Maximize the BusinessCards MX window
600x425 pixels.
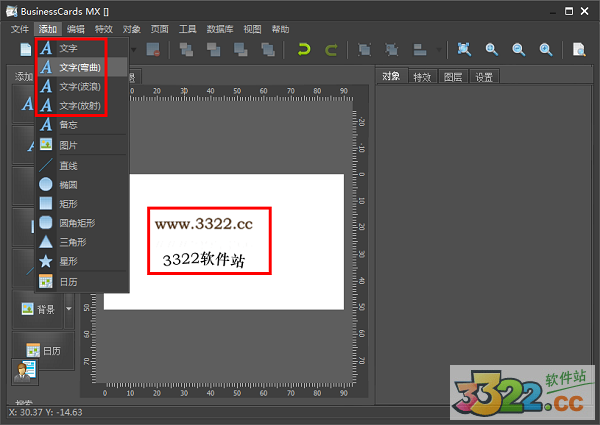pos(569,11)
